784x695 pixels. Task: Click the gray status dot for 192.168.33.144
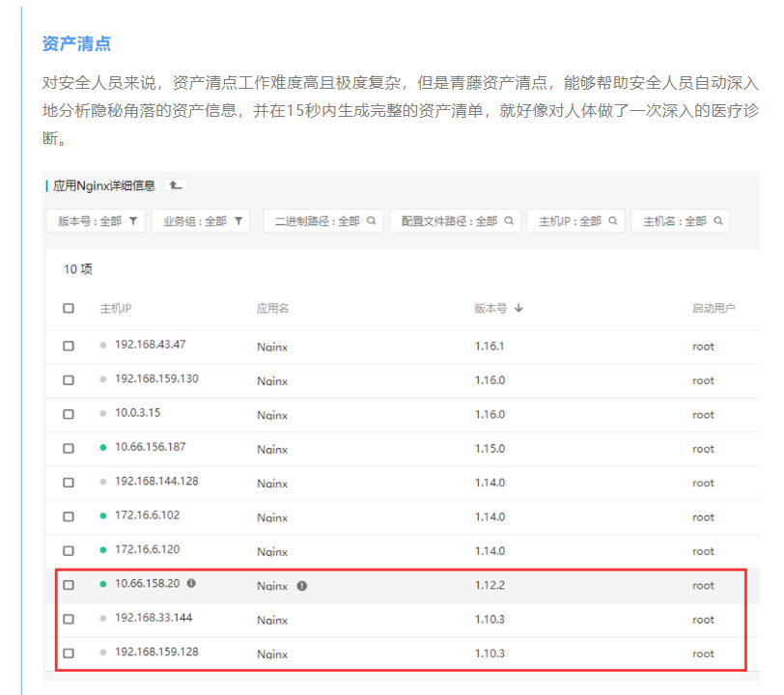(103, 618)
